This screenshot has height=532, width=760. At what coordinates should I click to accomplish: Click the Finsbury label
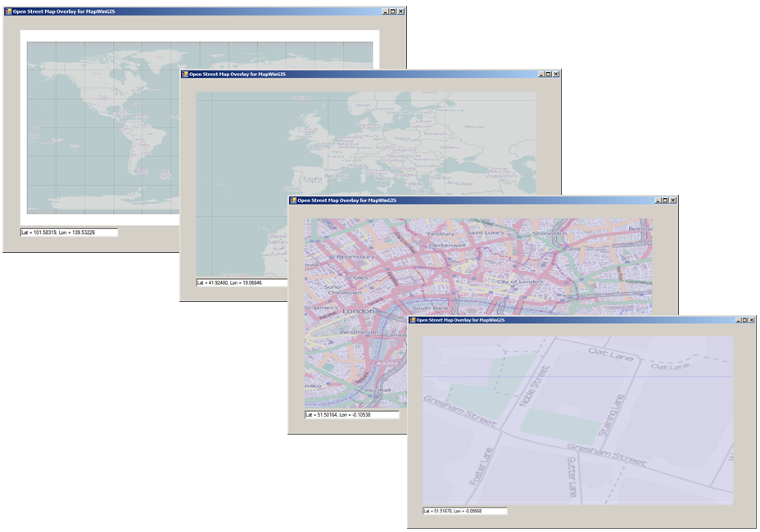[441, 233]
